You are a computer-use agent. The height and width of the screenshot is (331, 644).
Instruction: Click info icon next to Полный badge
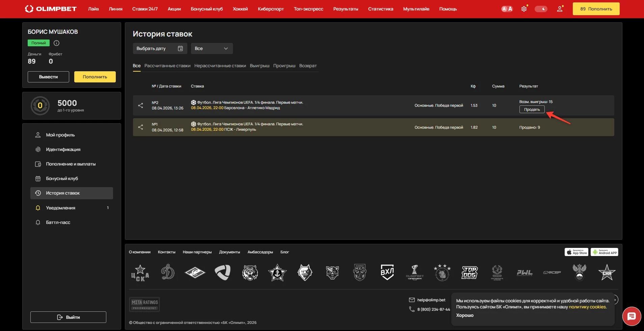57,43
